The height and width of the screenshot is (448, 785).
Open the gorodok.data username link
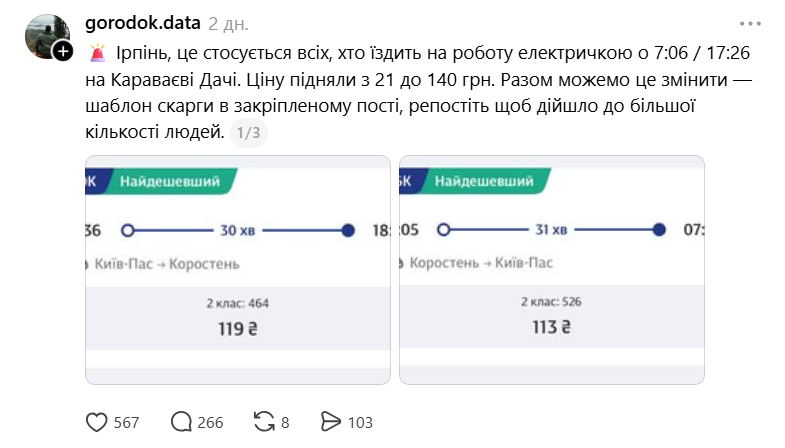coord(143,23)
